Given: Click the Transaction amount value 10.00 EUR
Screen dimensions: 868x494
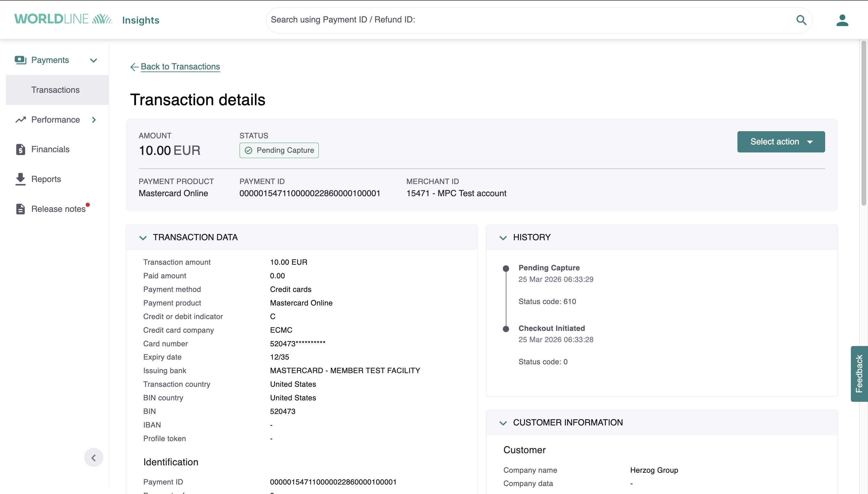Looking at the screenshot, I should point(288,262).
